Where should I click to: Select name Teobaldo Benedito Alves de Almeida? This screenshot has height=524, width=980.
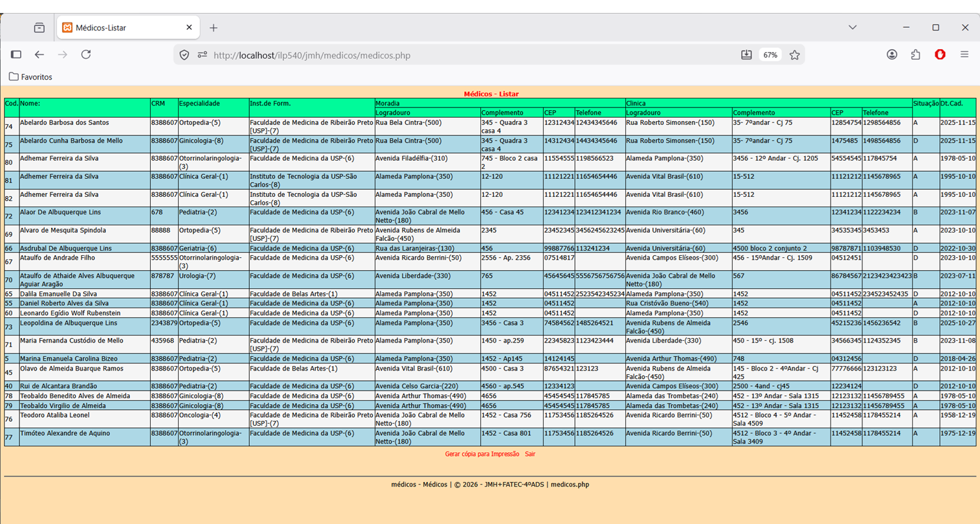(x=75, y=396)
